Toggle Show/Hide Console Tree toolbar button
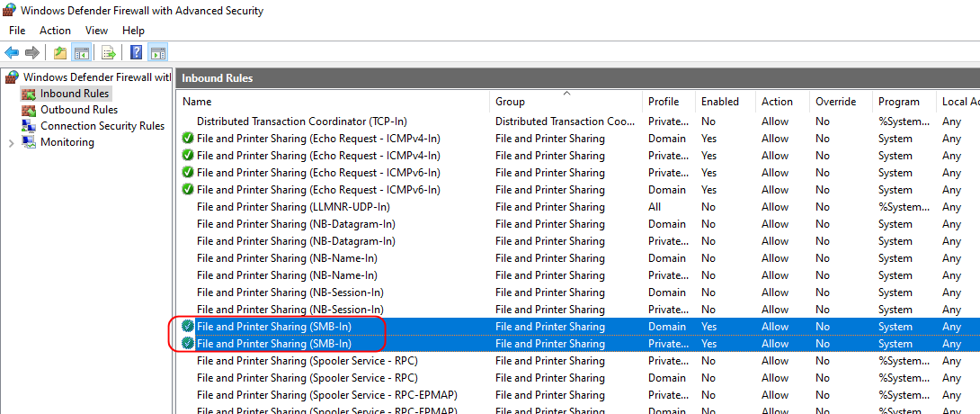The width and height of the screenshot is (980, 414). click(x=81, y=53)
